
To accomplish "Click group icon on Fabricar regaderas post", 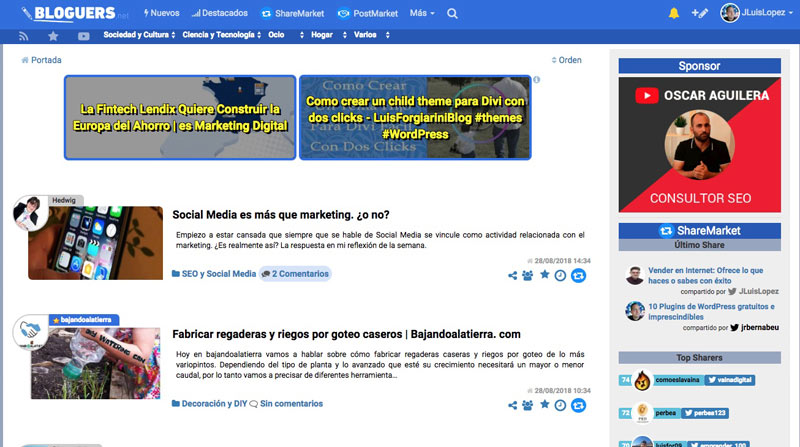I will point(528,406).
